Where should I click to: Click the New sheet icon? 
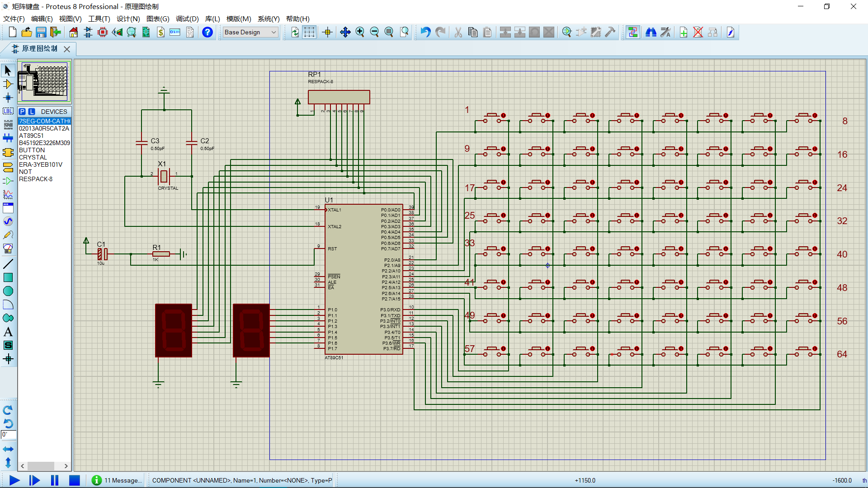pos(683,32)
